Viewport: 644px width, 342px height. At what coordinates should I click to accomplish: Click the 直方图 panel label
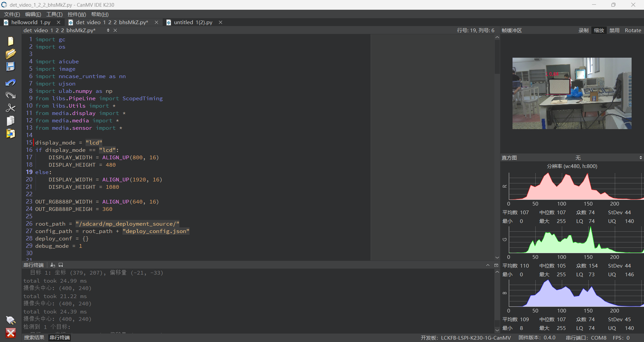[x=509, y=158]
